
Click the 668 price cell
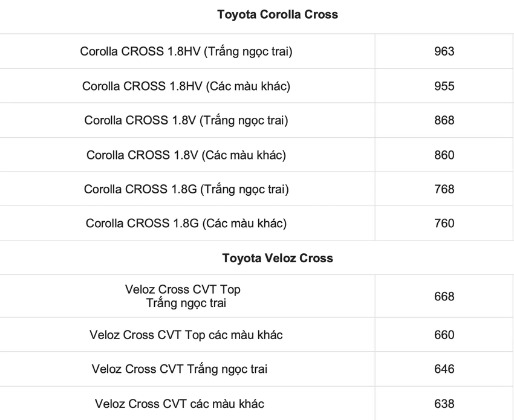point(444,297)
